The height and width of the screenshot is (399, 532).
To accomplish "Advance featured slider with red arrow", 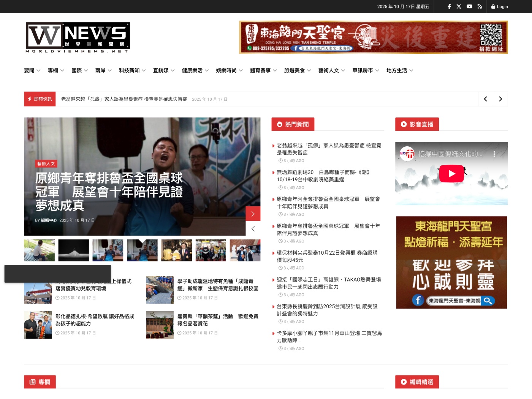I will pyautogui.click(x=253, y=214).
